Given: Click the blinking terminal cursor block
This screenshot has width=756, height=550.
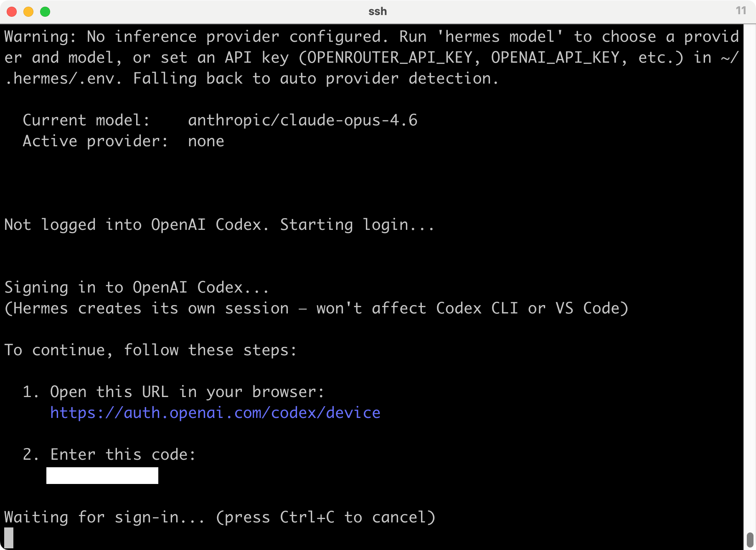Looking at the screenshot, I should pos(9,538).
